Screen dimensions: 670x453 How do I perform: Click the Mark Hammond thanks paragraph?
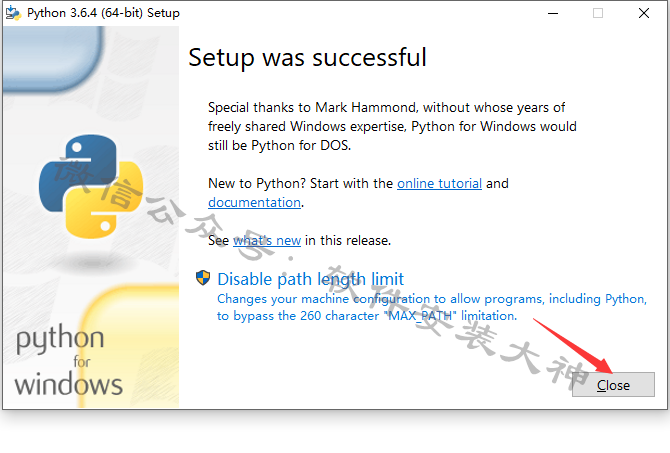point(392,126)
